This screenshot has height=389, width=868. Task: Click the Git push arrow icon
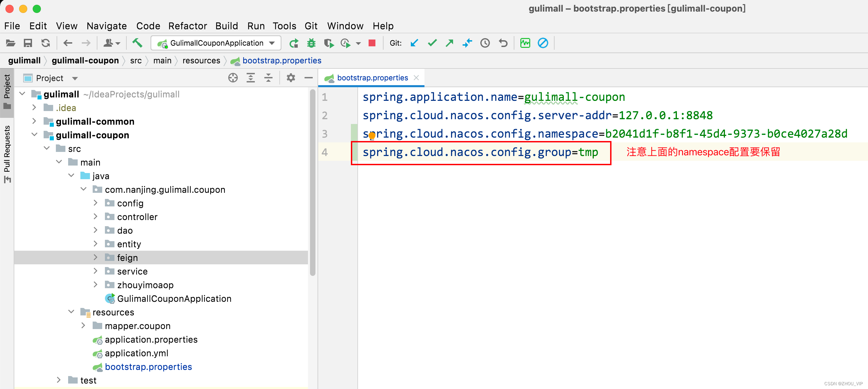[450, 43]
